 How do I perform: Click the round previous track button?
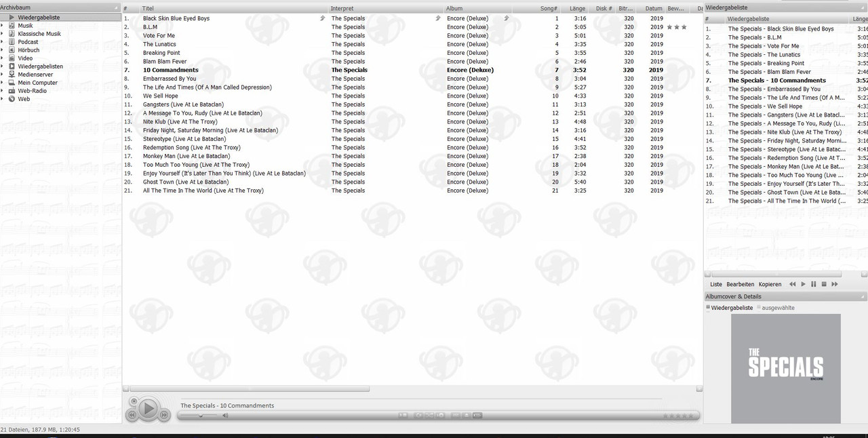[x=132, y=414]
